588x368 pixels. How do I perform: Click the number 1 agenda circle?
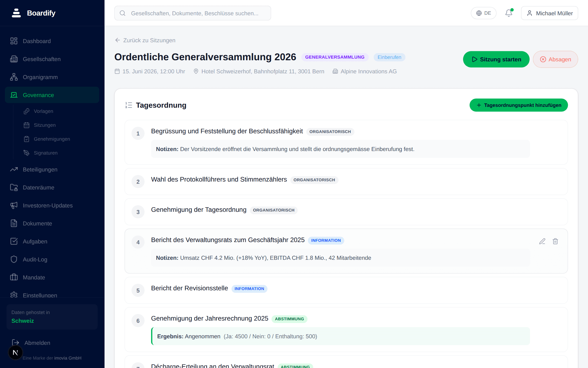click(x=138, y=133)
